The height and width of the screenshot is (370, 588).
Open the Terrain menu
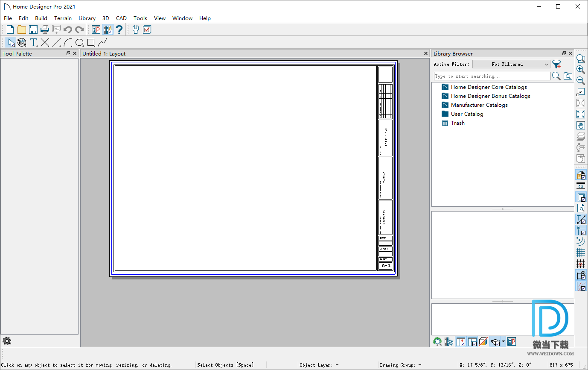pyautogui.click(x=63, y=18)
